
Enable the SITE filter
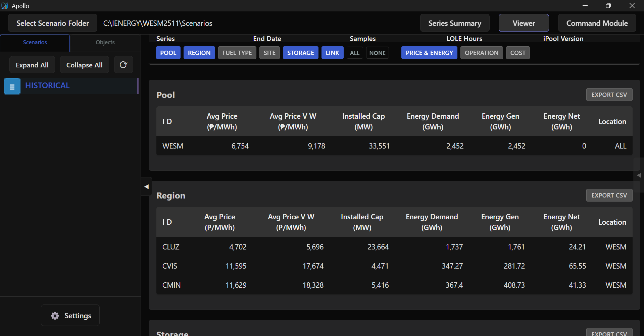(269, 53)
